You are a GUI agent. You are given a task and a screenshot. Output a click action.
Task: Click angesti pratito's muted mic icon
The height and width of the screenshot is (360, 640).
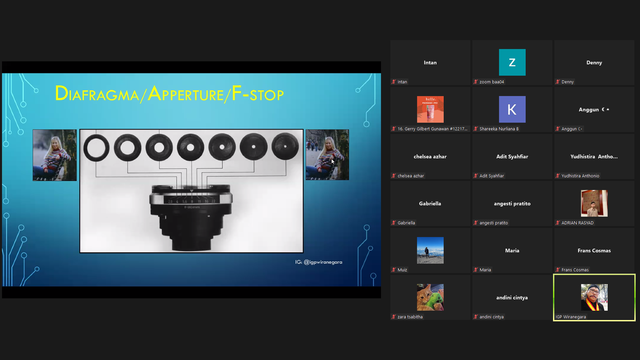[x=476, y=222]
